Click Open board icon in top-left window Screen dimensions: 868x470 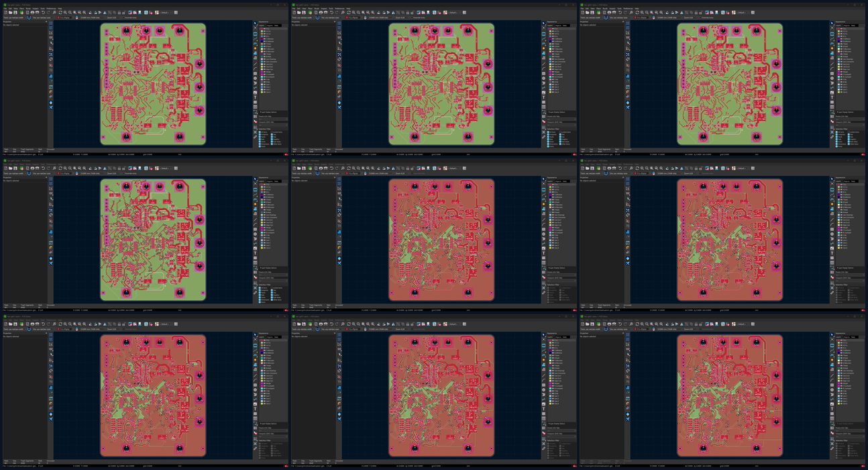click(10, 12)
